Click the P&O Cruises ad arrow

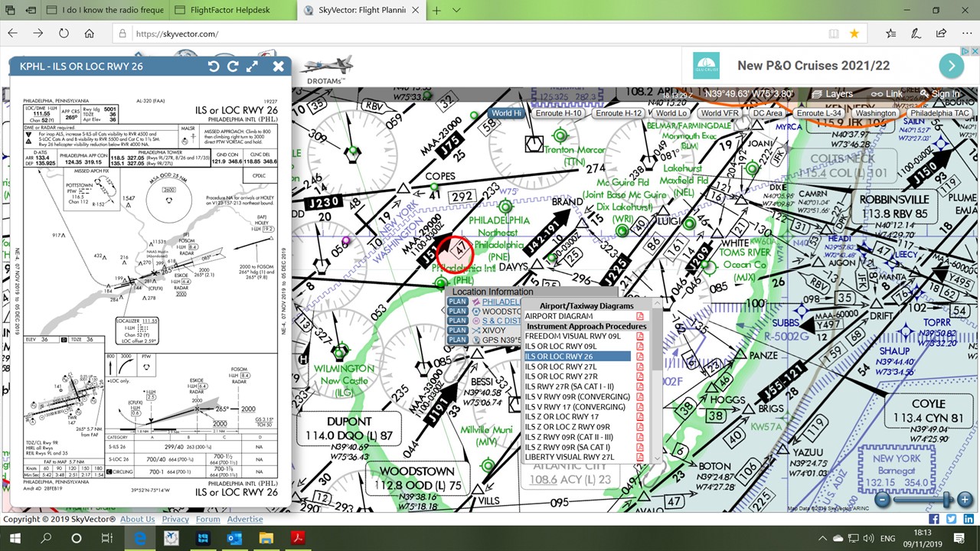pyautogui.click(x=951, y=66)
